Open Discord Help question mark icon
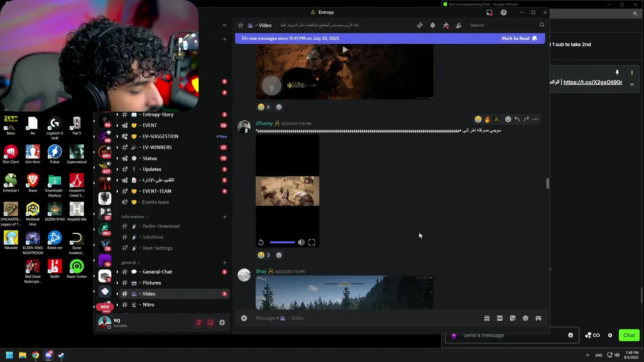Image resolution: width=644 pixels, height=362 pixels. [x=504, y=13]
